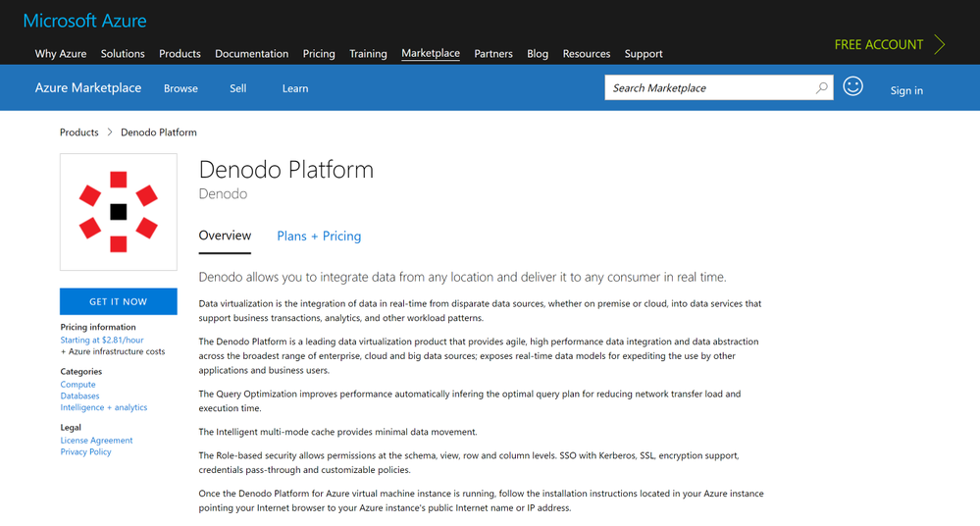The height and width of the screenshot is (526, 980).
Task: Click Denodo Platform breadcrumb entry
Action: 159,131
